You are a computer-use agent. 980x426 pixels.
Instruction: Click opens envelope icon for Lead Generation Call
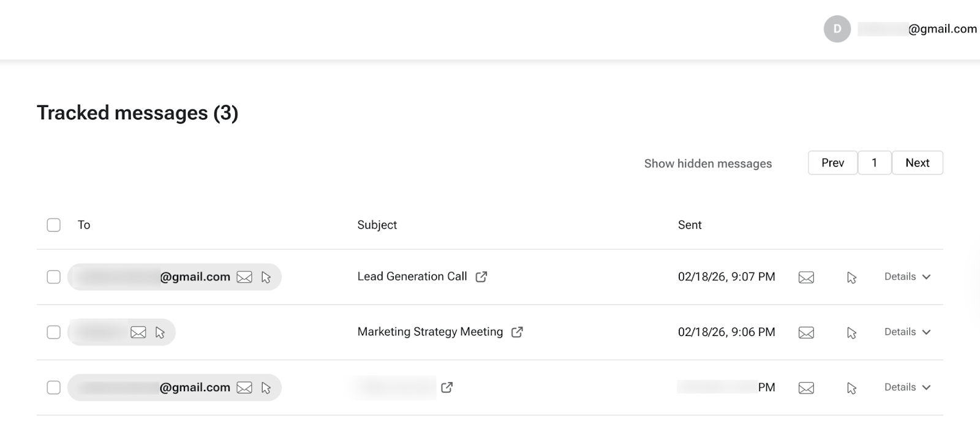[807, 277]
